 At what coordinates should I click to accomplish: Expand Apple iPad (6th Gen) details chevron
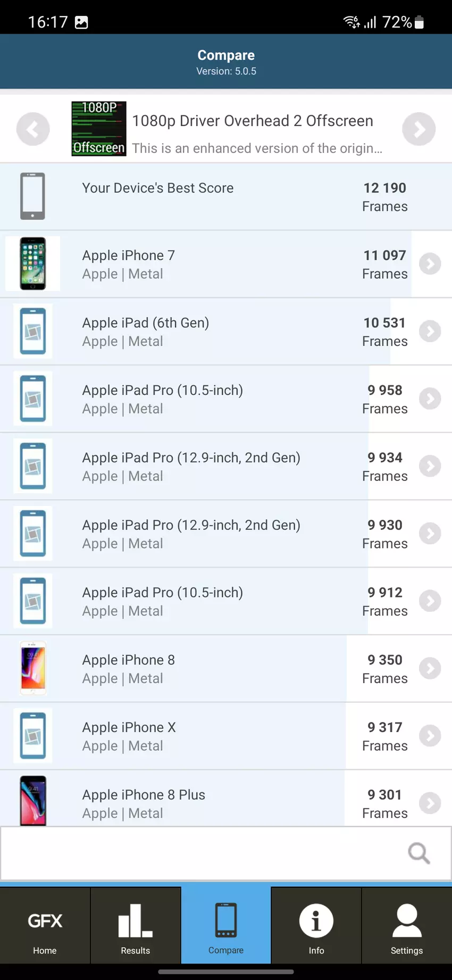tap(430, 331)
